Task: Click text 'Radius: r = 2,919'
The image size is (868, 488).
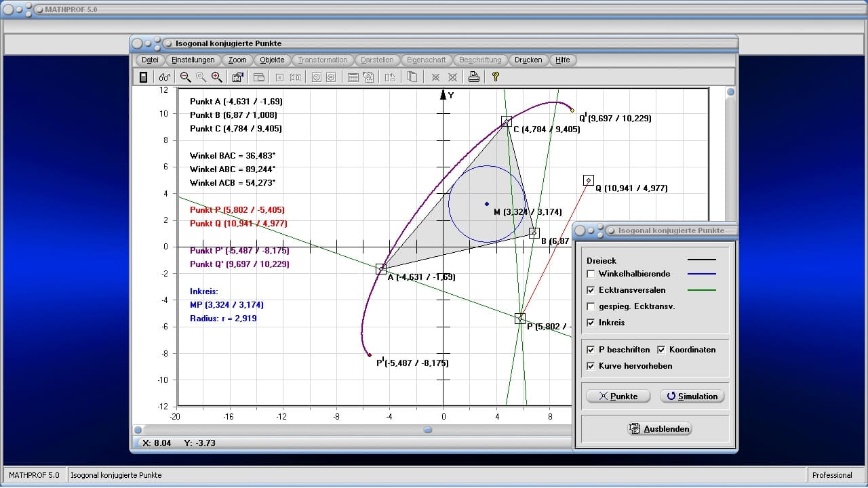Action: pyautogui.click(x=223, y=319)
